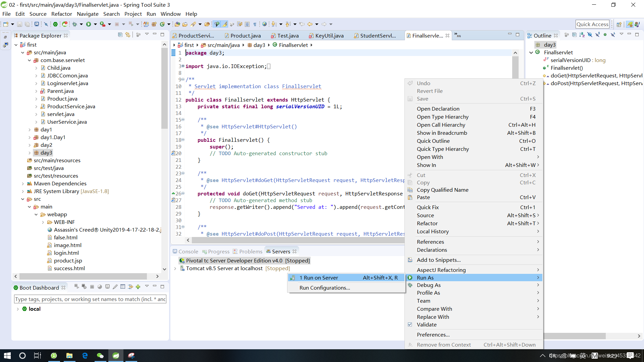Screen dimensions: 644x362
Task: Click Collapse All in Package Explorer
Action: coord(120,35)
